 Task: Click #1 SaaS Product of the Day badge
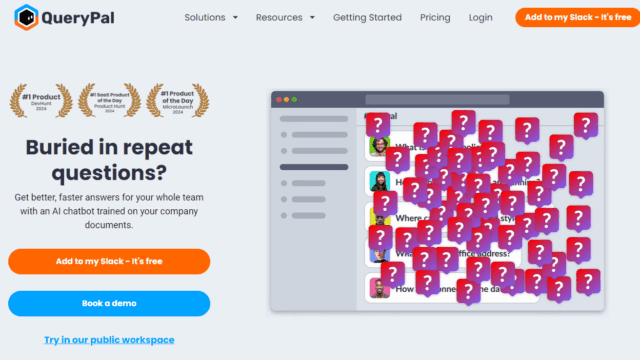click(109, 101)
